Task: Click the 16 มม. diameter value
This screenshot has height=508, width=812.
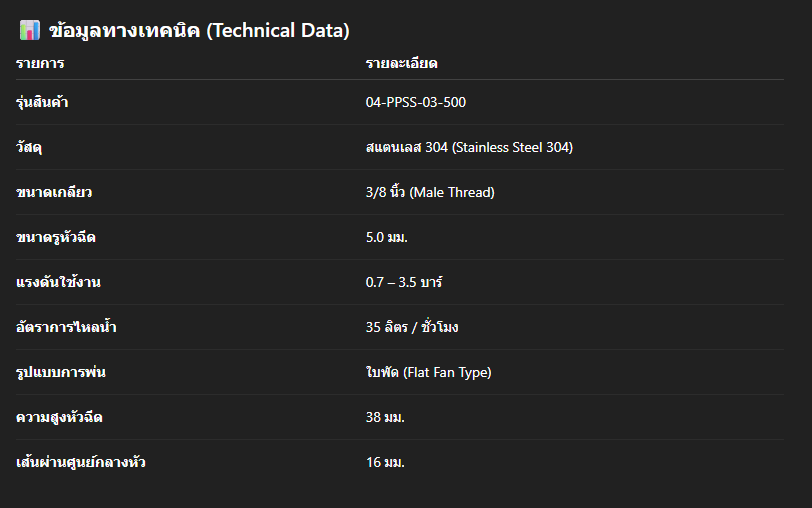Action: [385, 462]
